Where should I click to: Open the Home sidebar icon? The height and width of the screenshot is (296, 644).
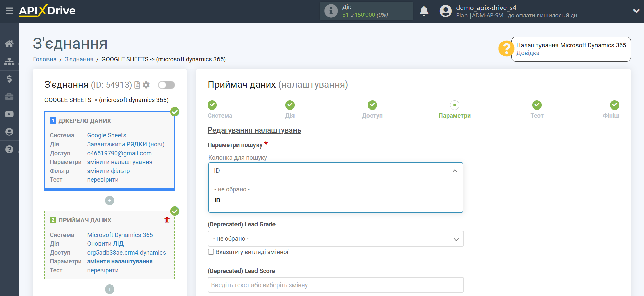[x=9, y=44]
